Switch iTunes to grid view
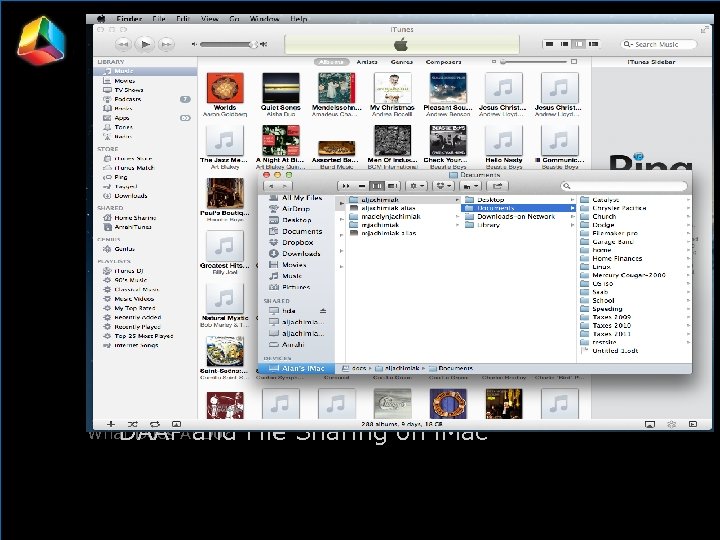720x540 pixels. coord(579,44)
